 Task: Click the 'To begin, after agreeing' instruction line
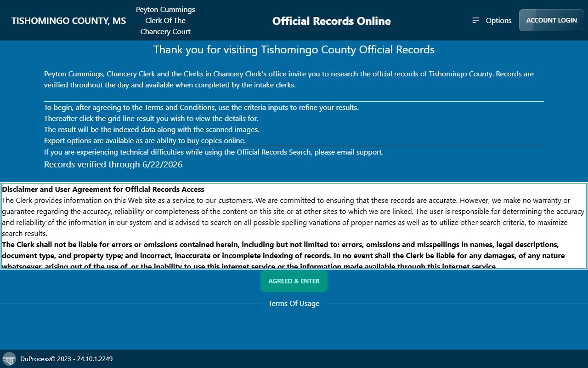(x=201, y=108)
